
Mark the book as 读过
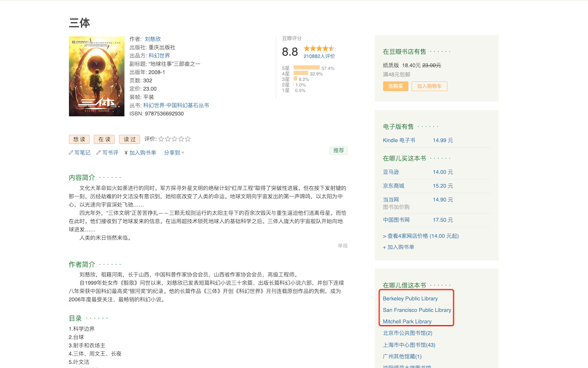pyautogui.click(x=130, y=139)
